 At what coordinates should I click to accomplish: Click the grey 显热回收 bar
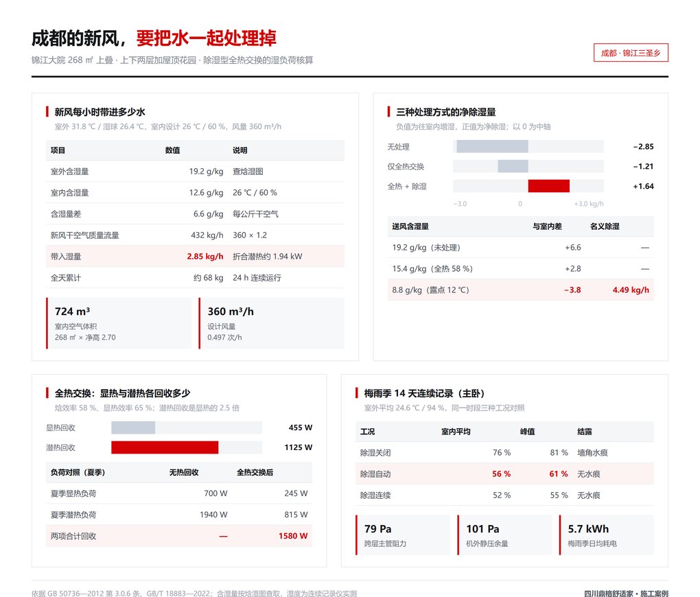(x=133, y=428)
